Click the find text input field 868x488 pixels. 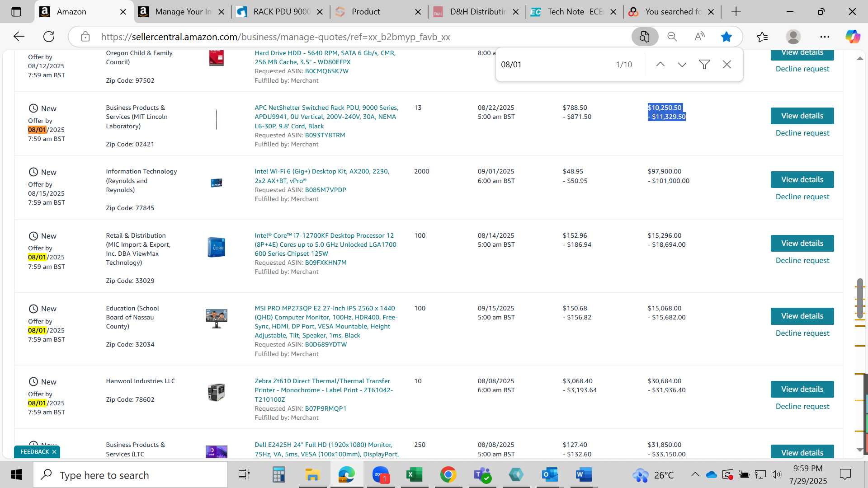click(555, 65)
